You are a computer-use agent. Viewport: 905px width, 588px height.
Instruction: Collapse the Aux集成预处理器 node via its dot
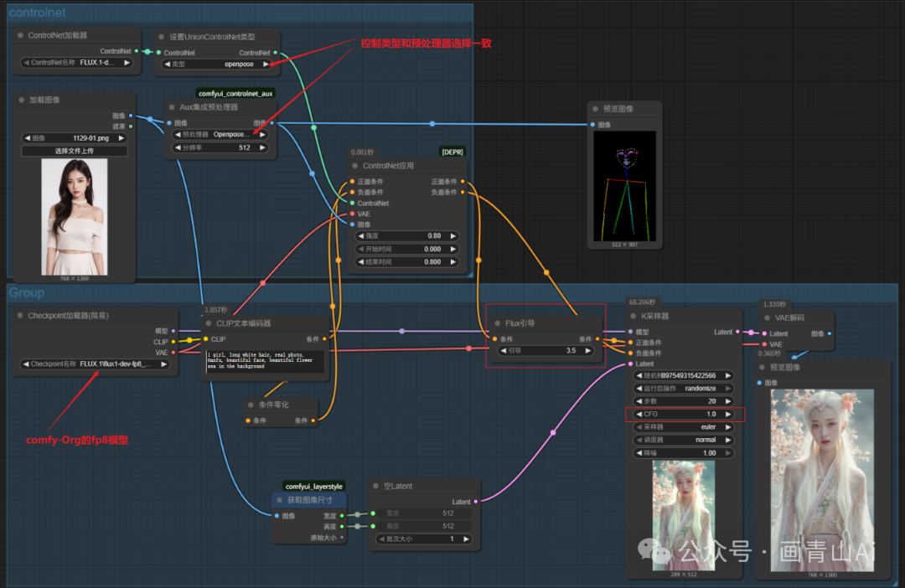tap(172, 107)
